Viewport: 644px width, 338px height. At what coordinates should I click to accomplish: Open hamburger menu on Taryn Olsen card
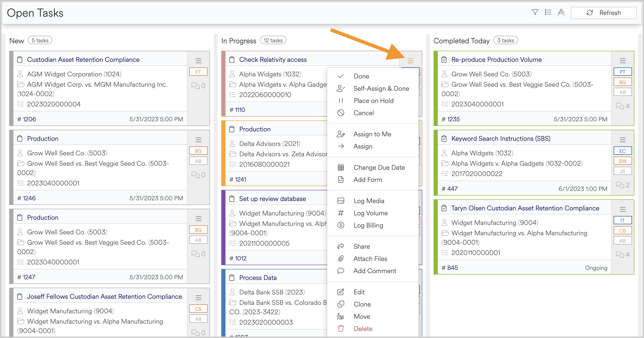click(x=623, y=209)
